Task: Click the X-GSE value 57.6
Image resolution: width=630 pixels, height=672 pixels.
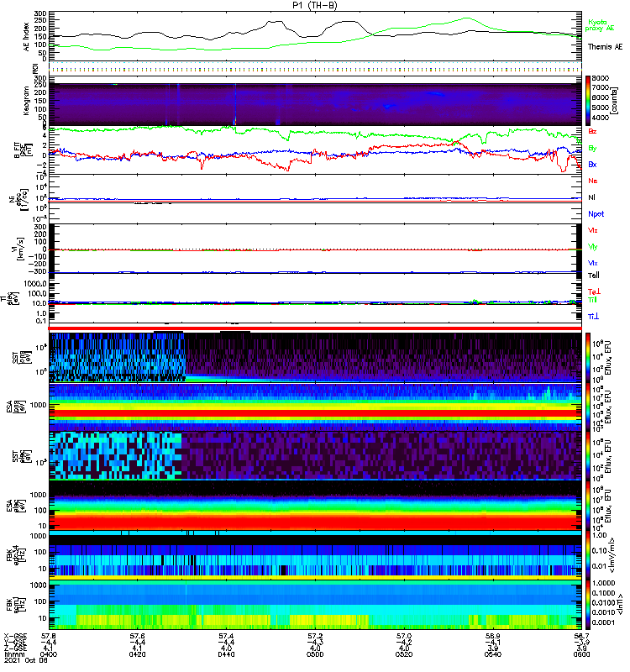Action: tap(137, 636)
